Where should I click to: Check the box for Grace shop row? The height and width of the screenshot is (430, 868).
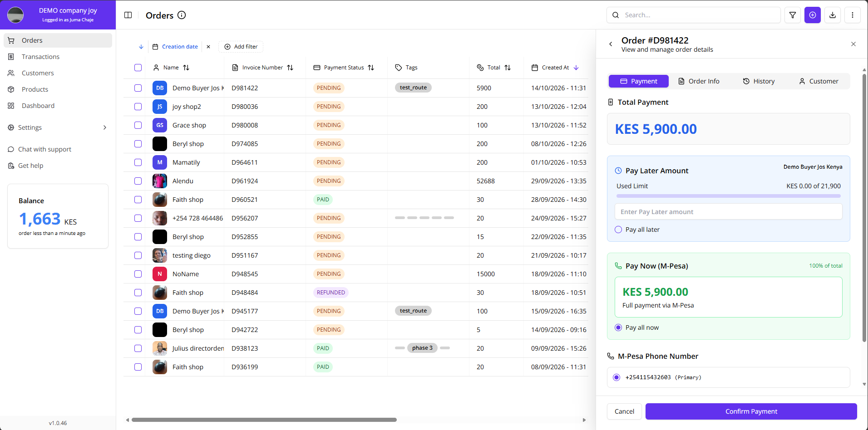tap(138, 125)
